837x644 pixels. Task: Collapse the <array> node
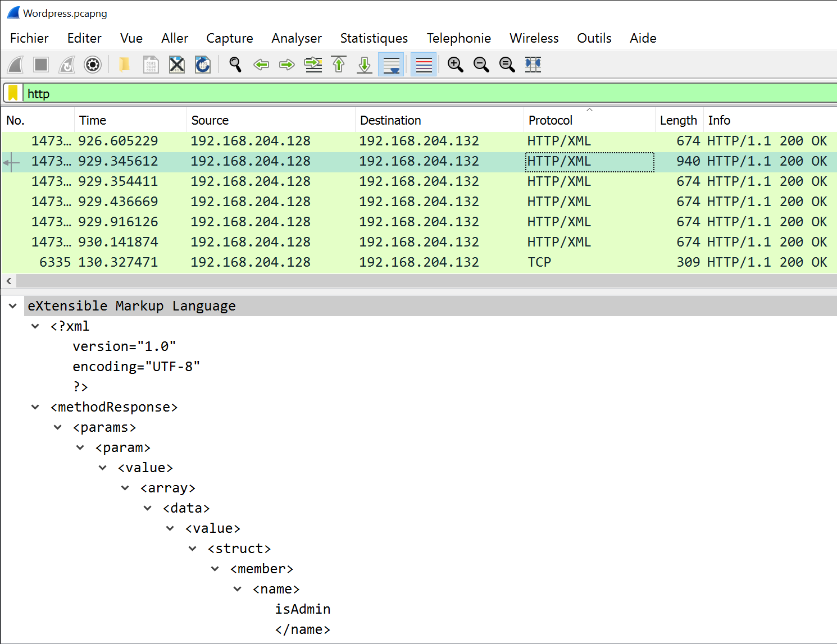tap(125, 488)
